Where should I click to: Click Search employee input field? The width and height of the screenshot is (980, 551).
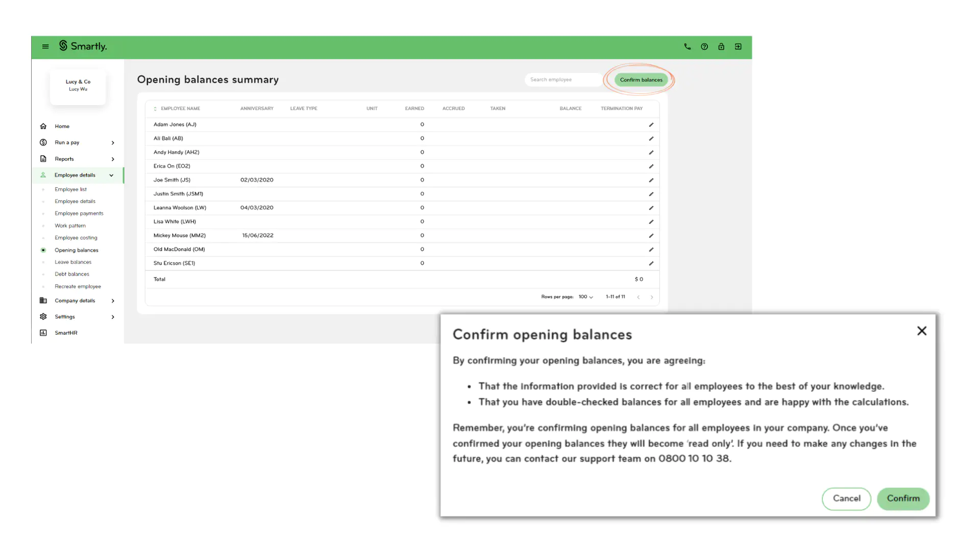point(563,80)
